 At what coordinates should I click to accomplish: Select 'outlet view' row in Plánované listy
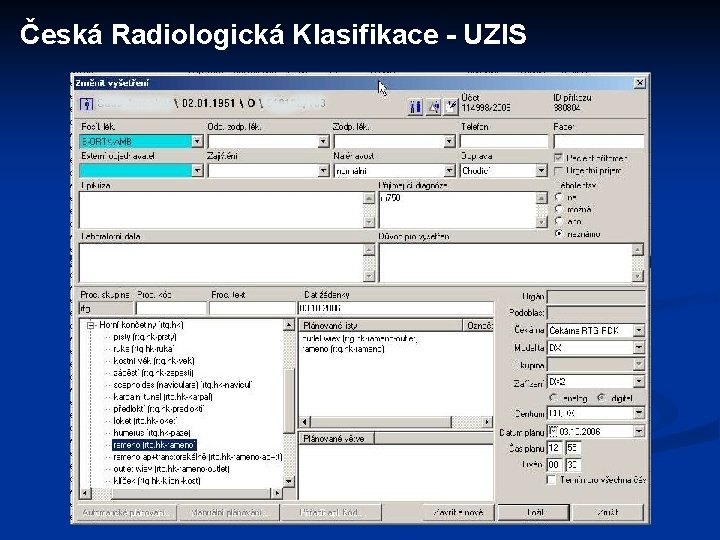pos(360,339)
